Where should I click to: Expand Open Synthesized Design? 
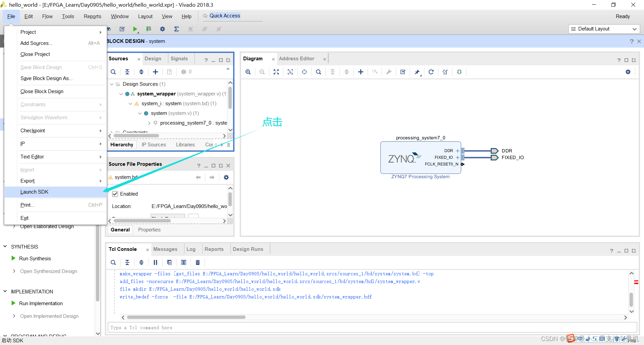14,271
